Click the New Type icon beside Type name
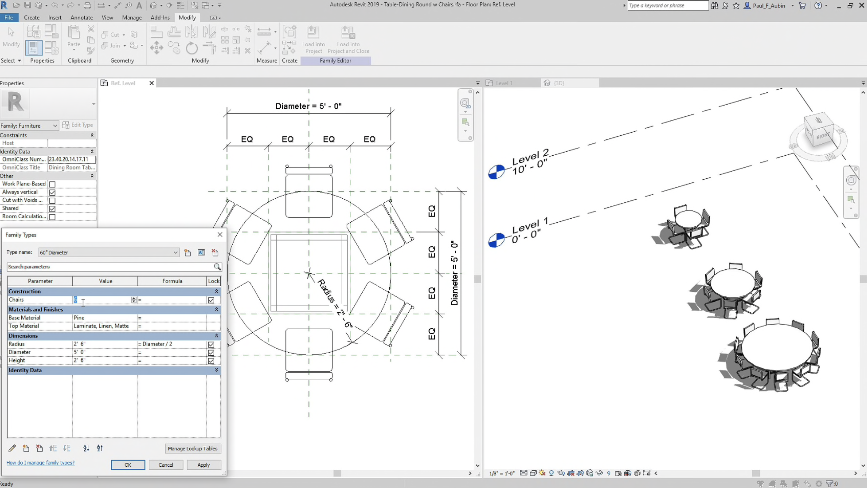Viewport: 868px width, 488px height. coord(188,252)
